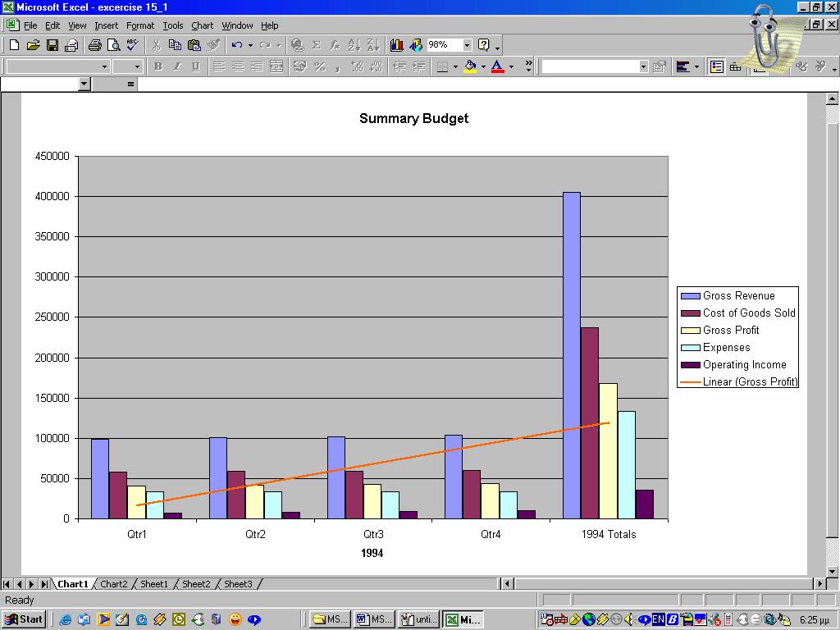This screenshot has width=840, height=630.
Task: Click the Copy icon
Action: point(175,45)
